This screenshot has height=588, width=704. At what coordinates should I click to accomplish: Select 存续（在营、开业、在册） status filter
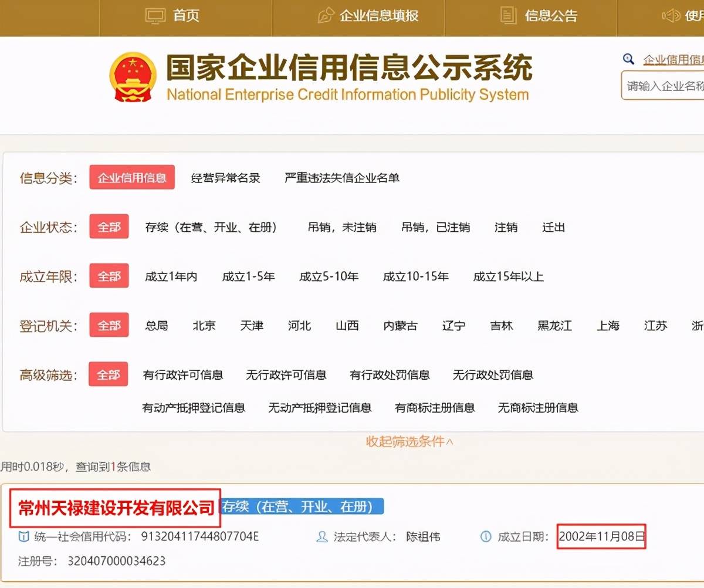[211, 227]
